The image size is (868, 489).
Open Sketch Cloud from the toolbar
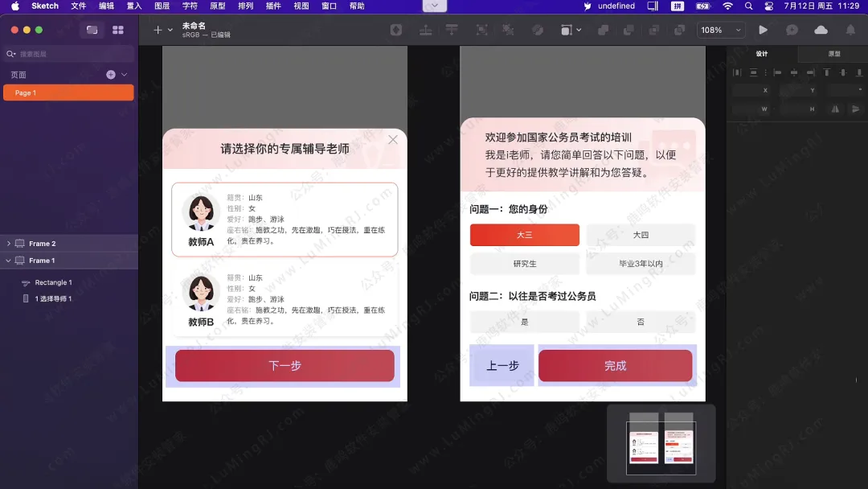[x=821, y=30]
